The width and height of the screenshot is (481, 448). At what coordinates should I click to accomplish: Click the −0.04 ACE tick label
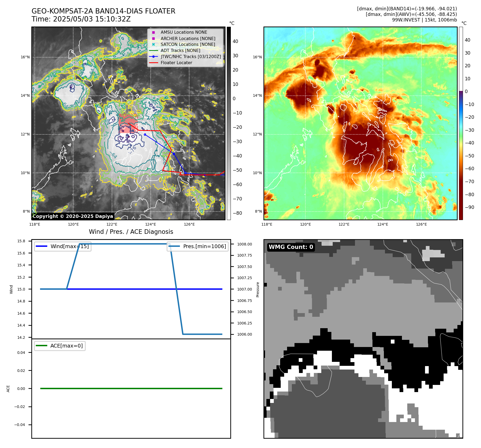[20, 425]
